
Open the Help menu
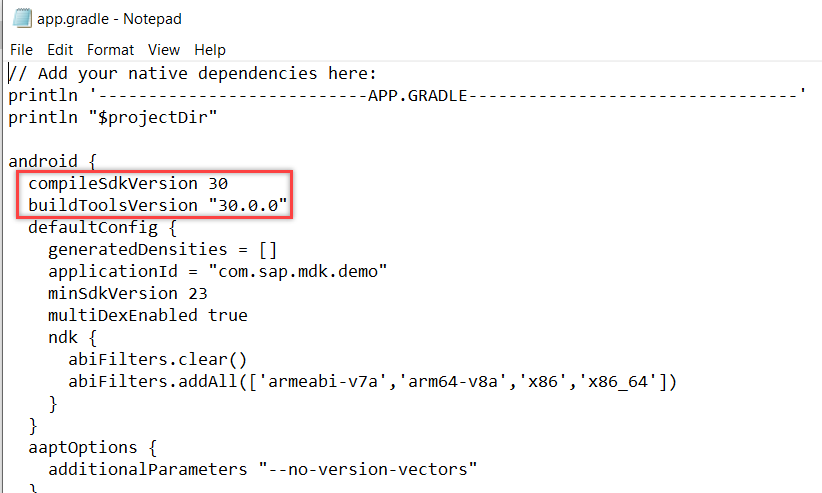coord(210,50)
